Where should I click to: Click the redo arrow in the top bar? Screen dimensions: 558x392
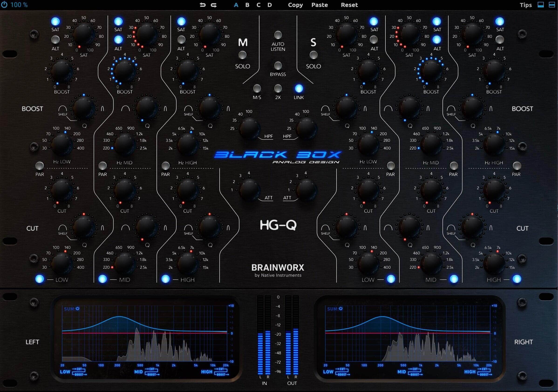tap(214, 5)
